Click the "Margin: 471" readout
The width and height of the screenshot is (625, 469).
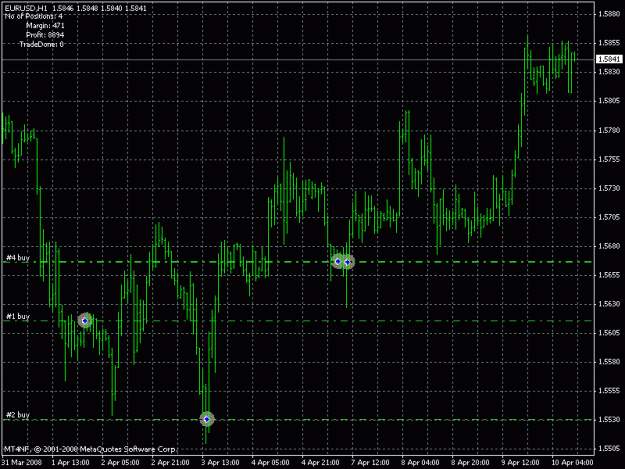[45, 26]
